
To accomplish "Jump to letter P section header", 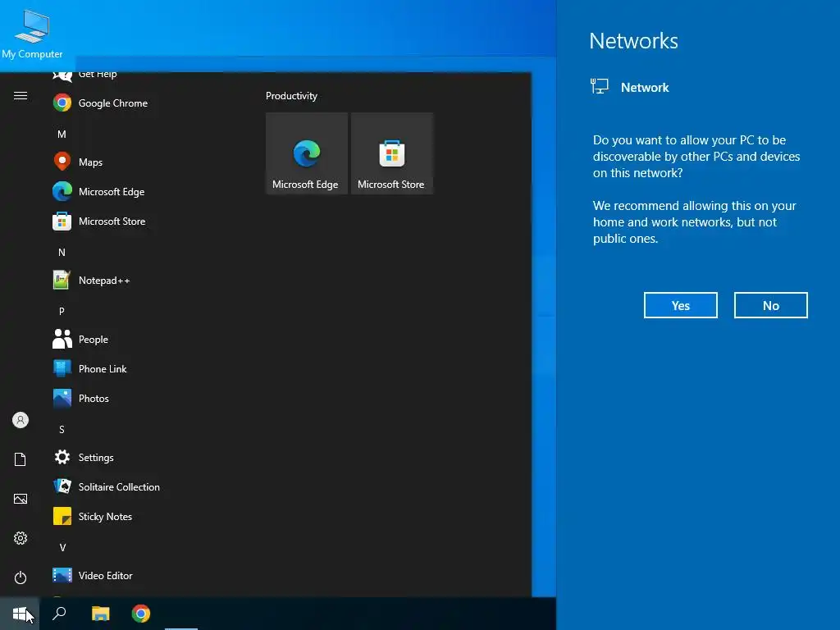I will tap(62, 311).
